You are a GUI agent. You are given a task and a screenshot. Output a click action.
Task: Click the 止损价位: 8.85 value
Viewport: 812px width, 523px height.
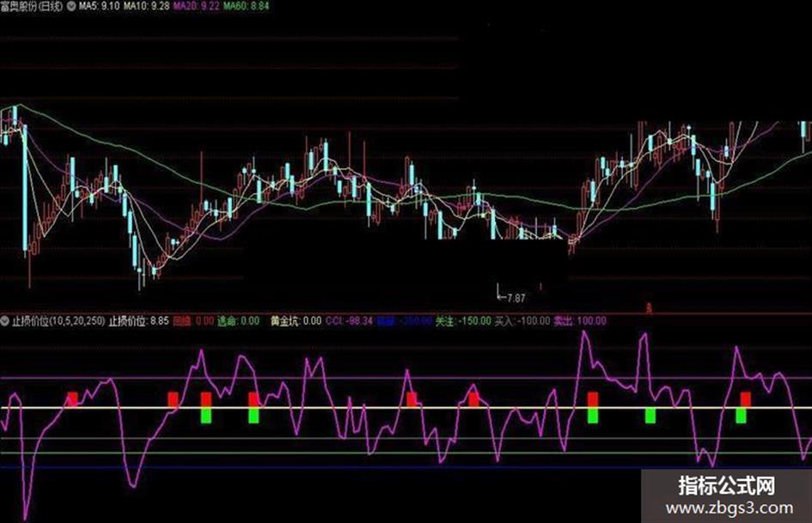(138, 321)
